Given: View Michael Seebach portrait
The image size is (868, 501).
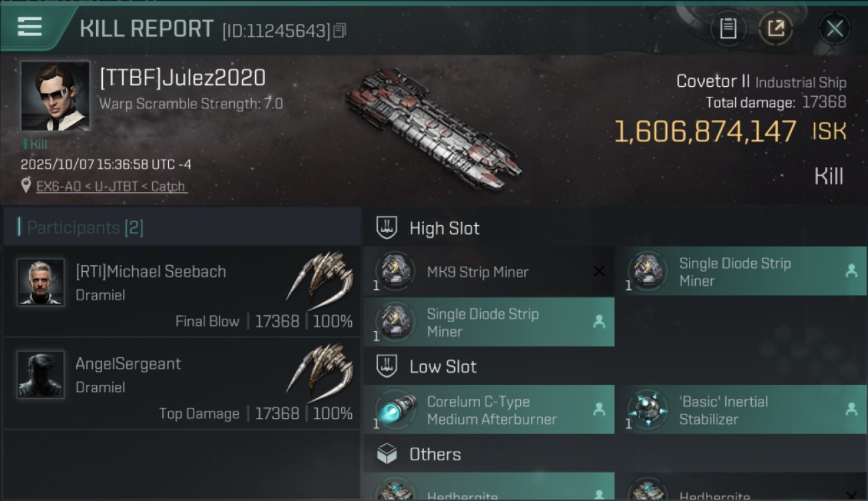Looking at the screenshot, I should point(41,282).
